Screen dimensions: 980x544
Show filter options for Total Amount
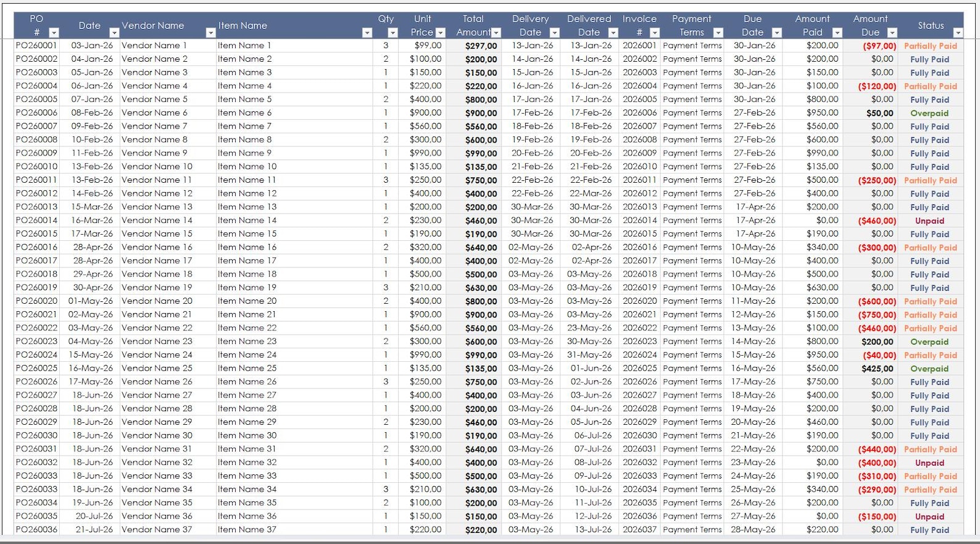(x=496, y=32)
